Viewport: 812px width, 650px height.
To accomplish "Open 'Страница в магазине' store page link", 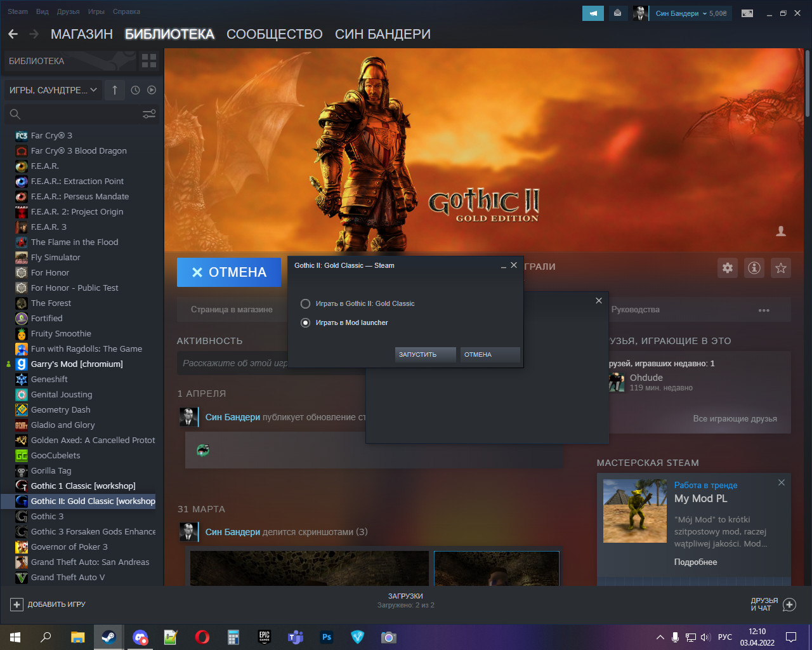I will coord(232,310).
